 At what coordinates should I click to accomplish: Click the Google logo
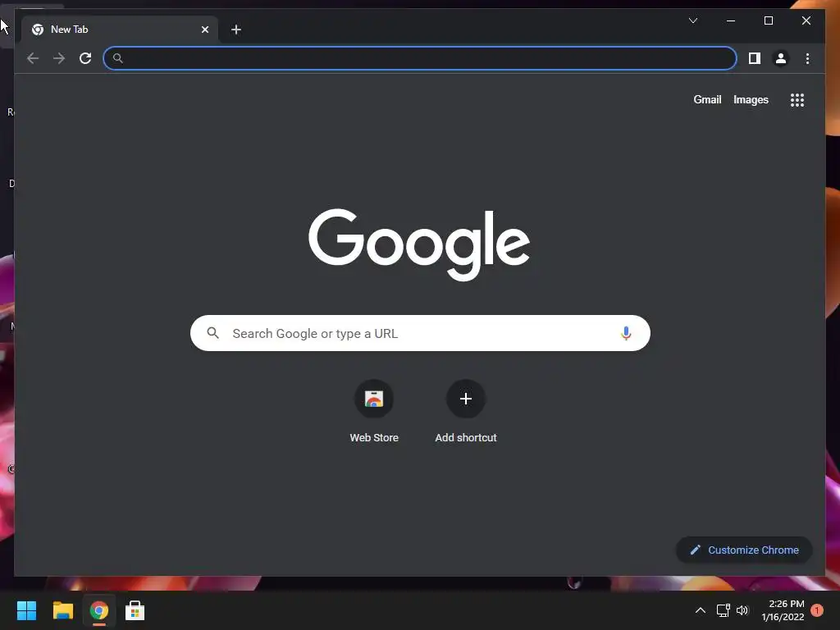(419, 244)
